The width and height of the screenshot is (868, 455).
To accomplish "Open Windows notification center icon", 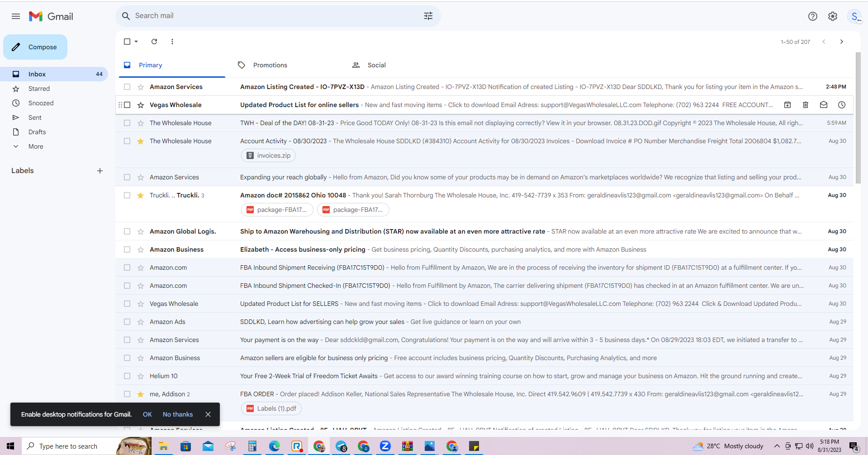I will click(x=854, y=446).
